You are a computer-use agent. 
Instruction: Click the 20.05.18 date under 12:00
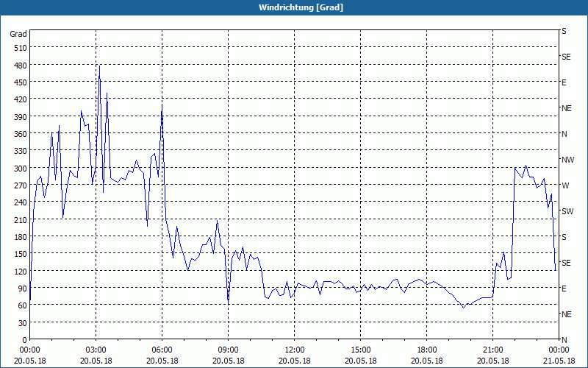(295, 361)
